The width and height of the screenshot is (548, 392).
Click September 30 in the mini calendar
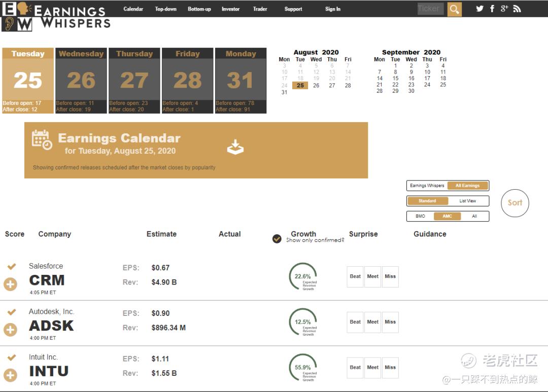click(x=412, y=91)
